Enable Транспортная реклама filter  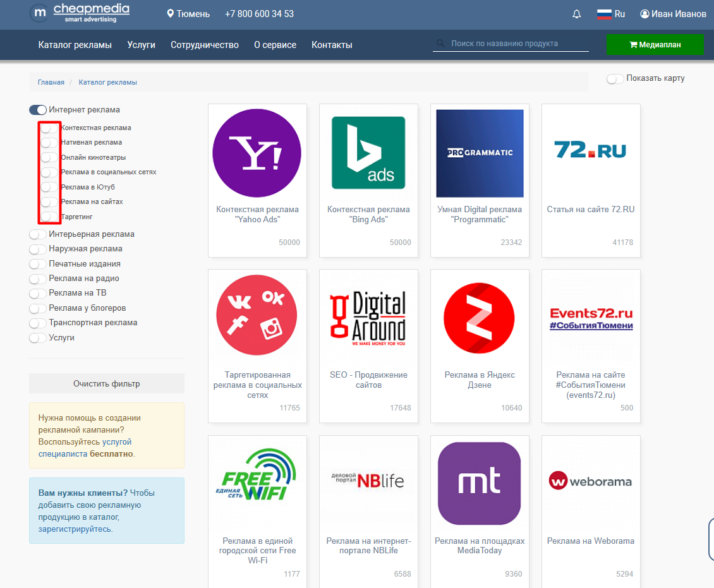tap(38, 323)
